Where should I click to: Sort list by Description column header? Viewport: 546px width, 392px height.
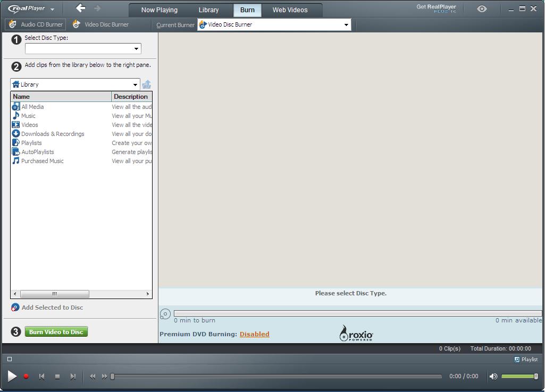pyautogui.click(x=132, y=97)
